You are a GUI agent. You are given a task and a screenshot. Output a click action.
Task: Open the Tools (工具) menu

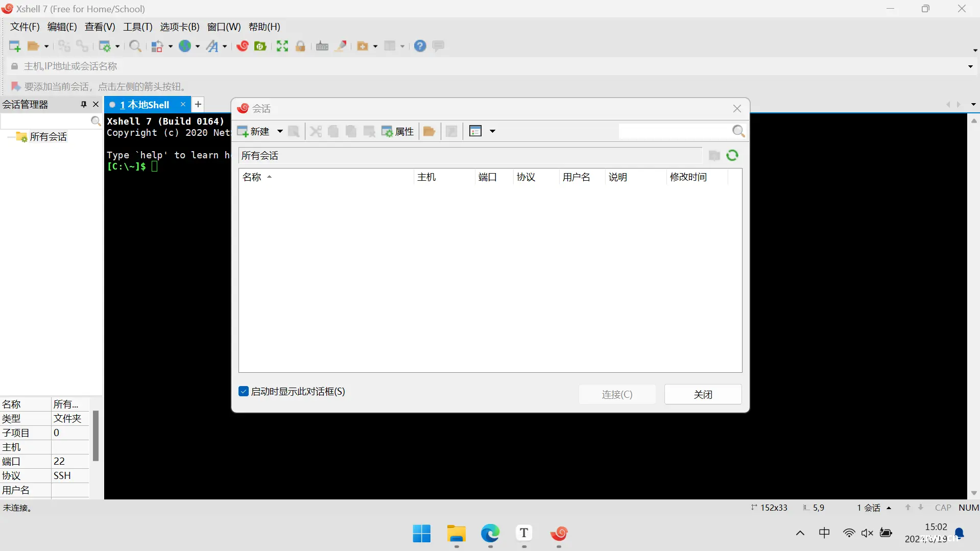tap(138, 27)
